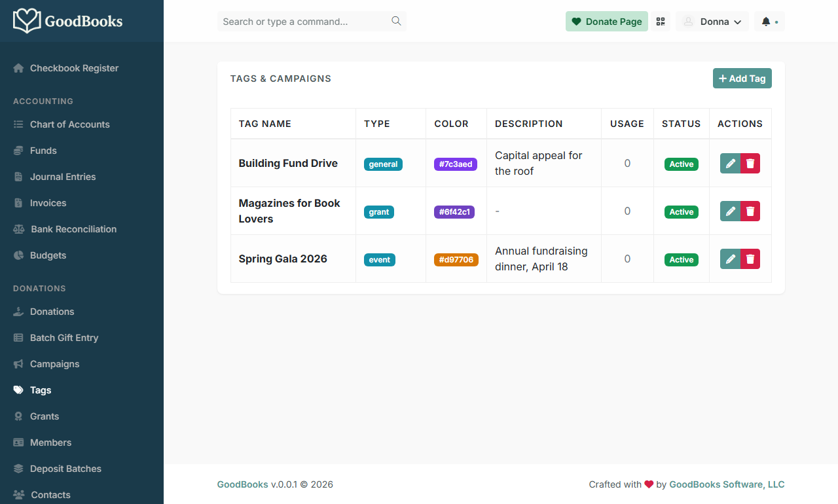838x504 pixels.
Task: Edit the Spring Gala 2026 tag
Action: (730, 259)
